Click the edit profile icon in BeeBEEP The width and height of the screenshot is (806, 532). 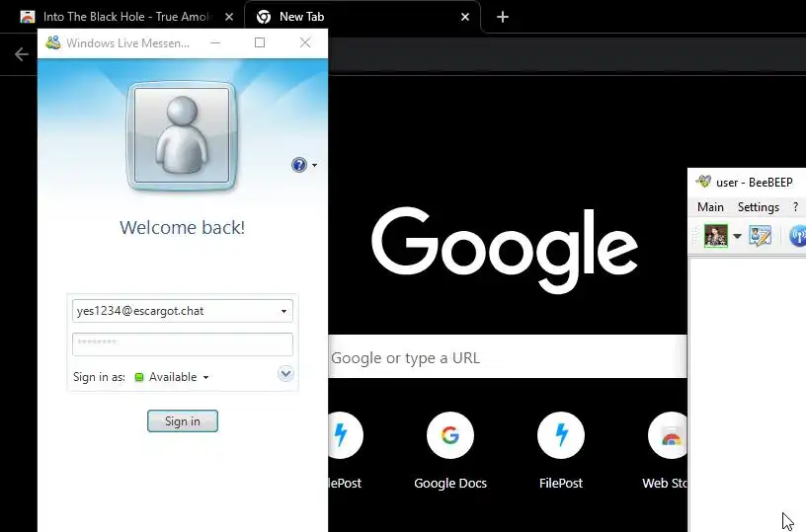tap(760, 236)
